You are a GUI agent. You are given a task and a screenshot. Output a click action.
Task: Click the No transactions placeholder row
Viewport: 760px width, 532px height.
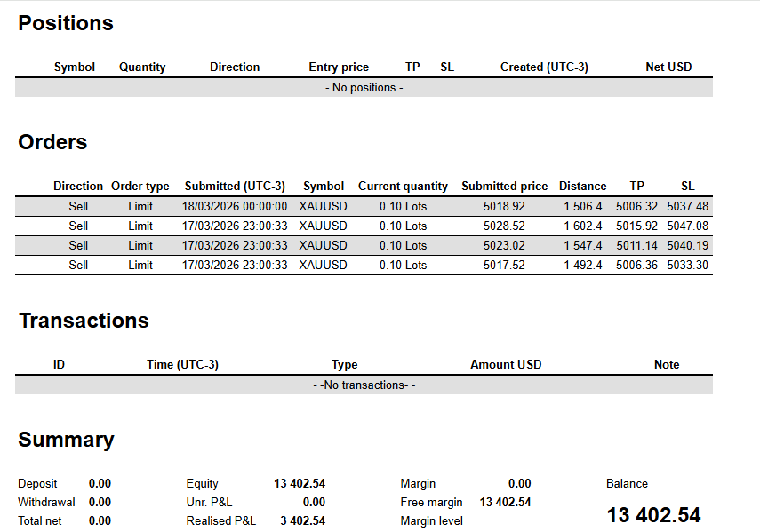point(364,385)
